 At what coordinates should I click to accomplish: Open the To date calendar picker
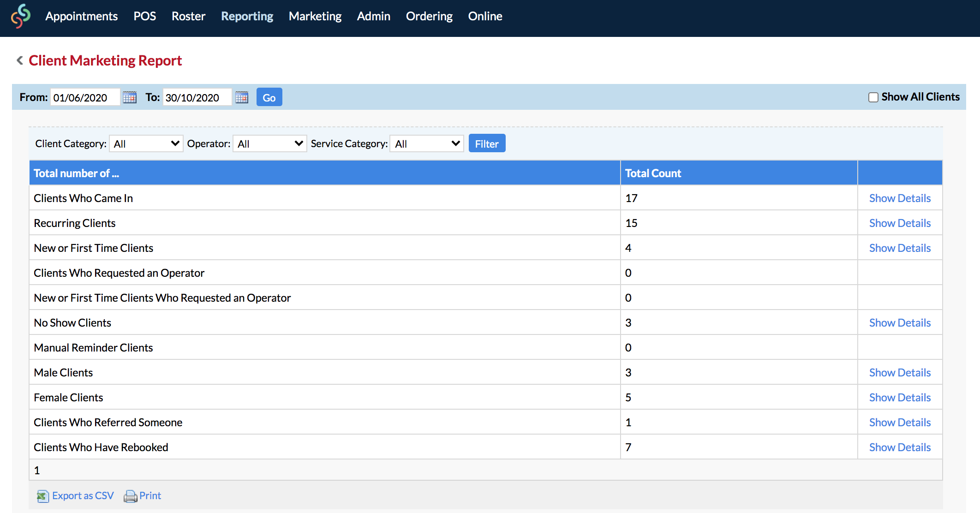pyautogui.click(x=242, y=97)
